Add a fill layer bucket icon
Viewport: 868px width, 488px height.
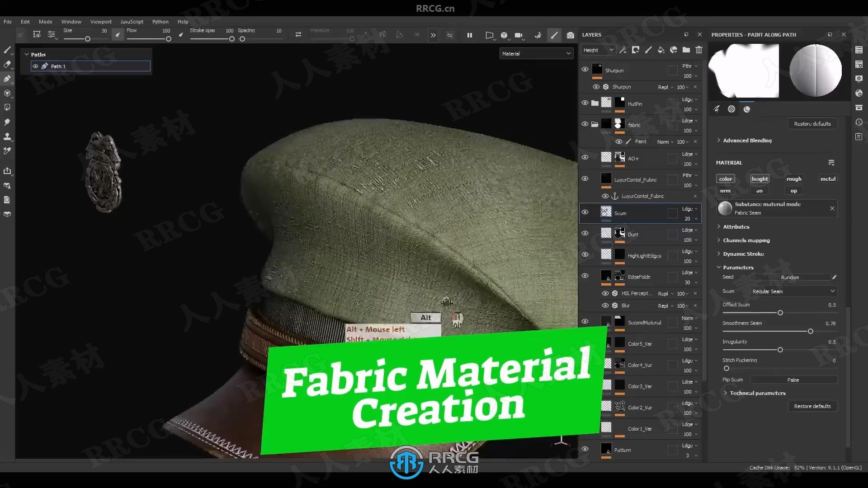click(x=661, y=50)
